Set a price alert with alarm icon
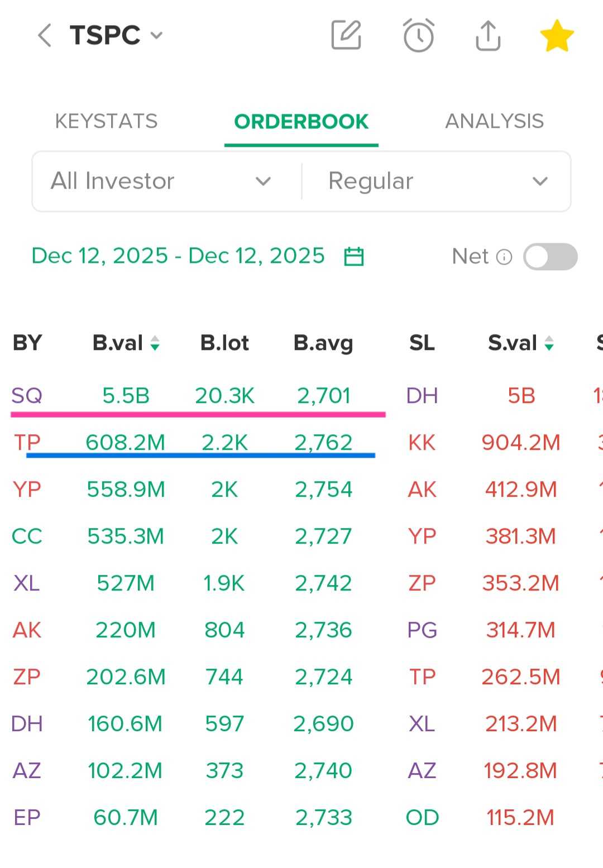The width and height of the screenshot is (603, 868). (x=418, y=35)
